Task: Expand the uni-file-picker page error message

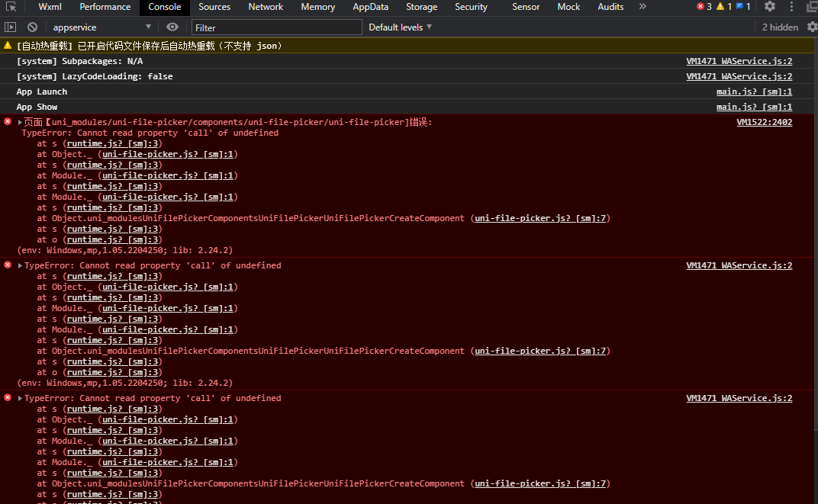Action: [x=20, y=122]
